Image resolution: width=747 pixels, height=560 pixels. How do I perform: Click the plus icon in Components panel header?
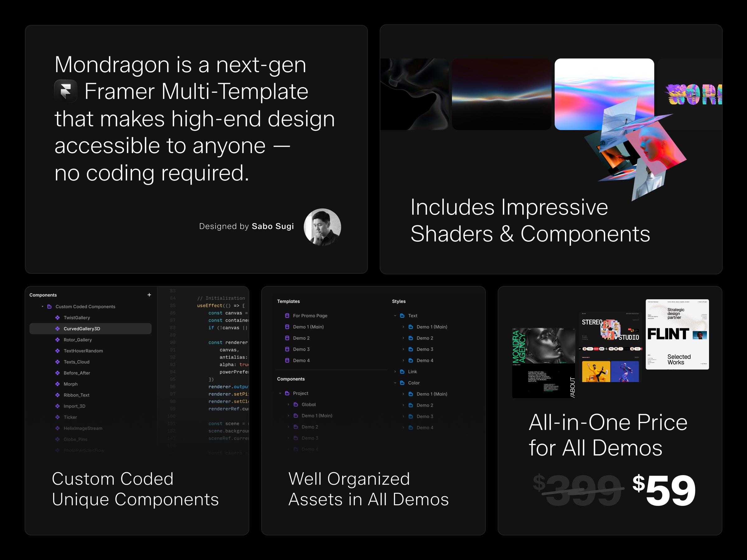tap(149, 295)
